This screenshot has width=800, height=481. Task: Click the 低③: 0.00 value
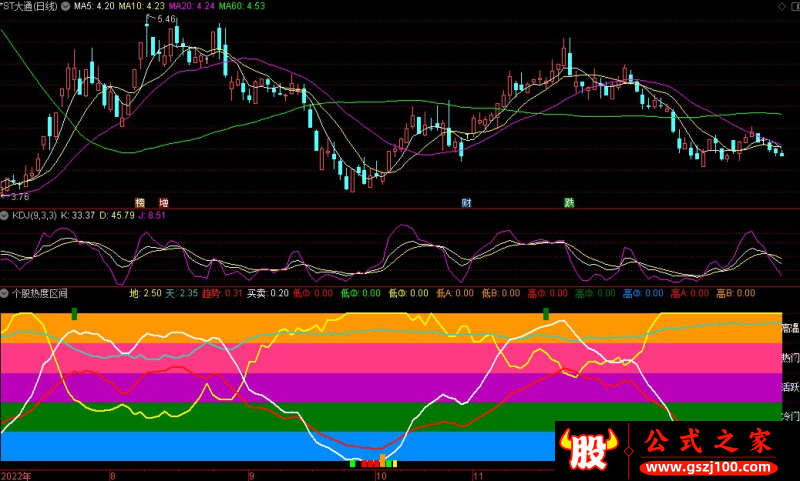(x=409, y=293)
